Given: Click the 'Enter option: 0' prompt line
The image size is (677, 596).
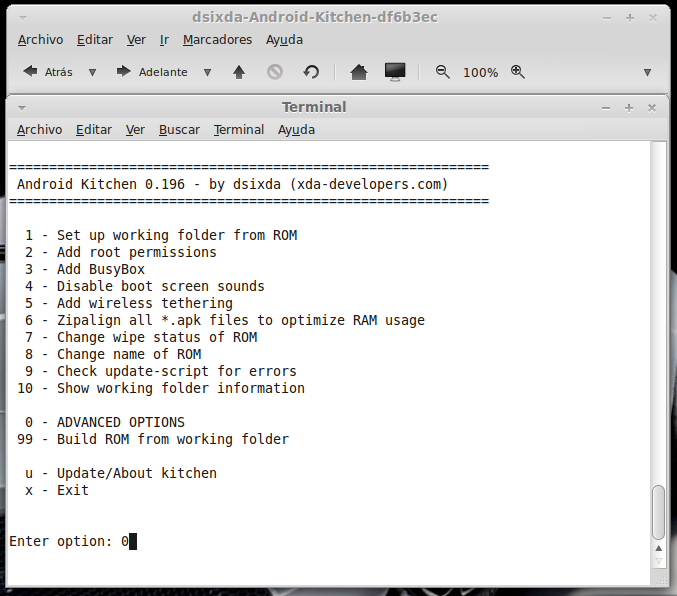Looking at the screenshot, I should click(73, 541).
